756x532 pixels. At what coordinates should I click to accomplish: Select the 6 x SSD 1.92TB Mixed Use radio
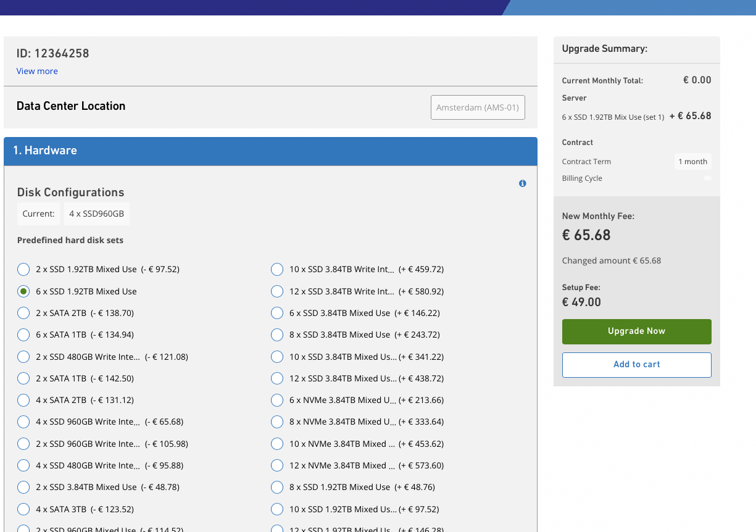click(23, 291)
